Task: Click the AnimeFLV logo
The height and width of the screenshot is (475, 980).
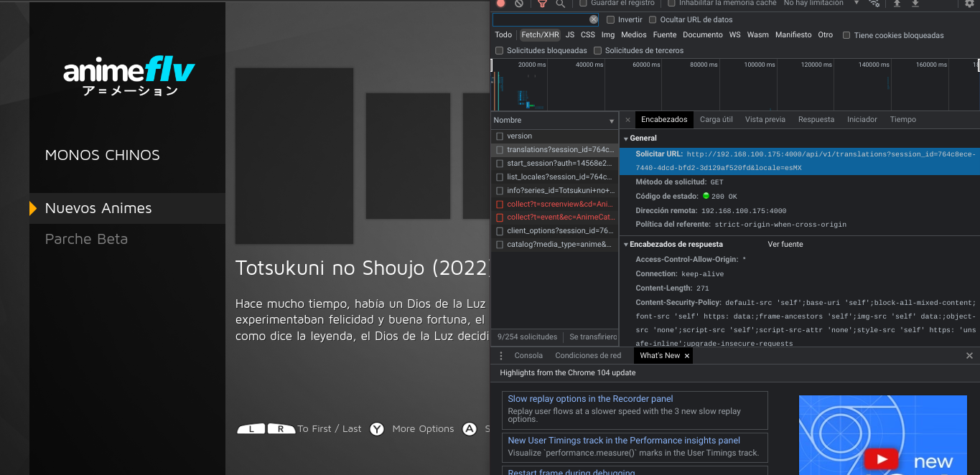Action: coord(129,77)
